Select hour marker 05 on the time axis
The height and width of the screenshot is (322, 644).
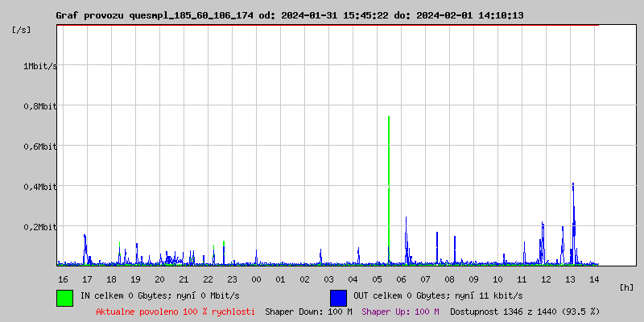[x=377, y=279]
